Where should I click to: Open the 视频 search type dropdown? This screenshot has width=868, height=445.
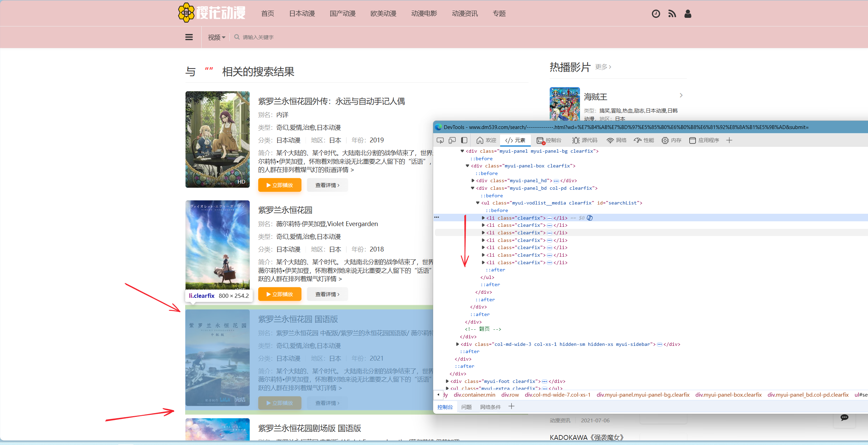point(216,37)
